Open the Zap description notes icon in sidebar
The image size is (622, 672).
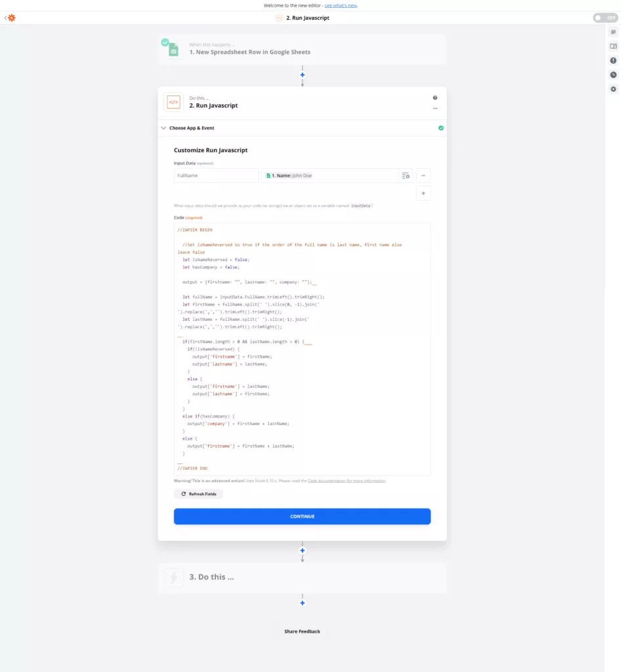(613, 32)
